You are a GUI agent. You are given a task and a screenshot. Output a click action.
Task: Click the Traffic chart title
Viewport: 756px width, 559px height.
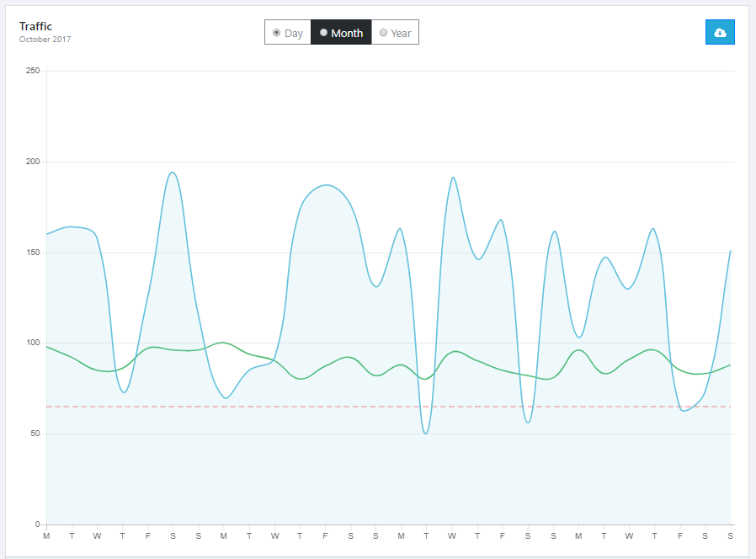click(x=35, y=26)
